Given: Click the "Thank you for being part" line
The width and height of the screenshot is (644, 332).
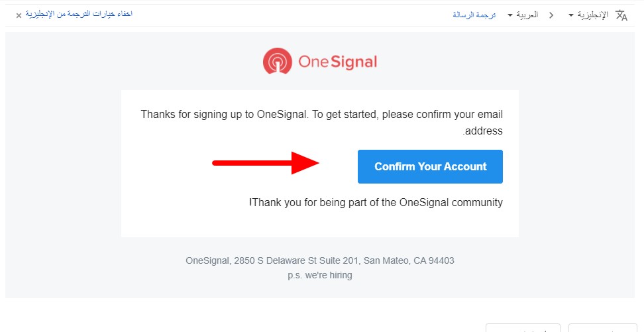Looking at the screenshot, I should pyautogui.click(x=376, y=202).
